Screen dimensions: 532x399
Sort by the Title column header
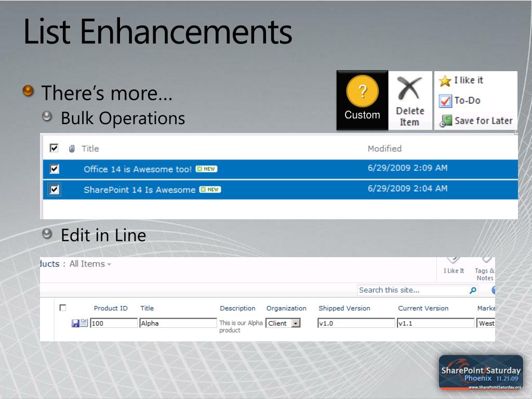pyautogui.click(x=90, y=149)
